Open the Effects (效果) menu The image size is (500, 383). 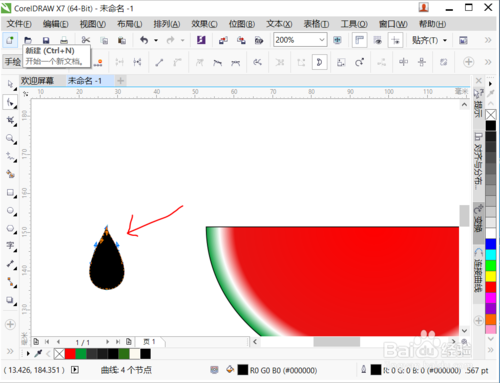(204, 24)
